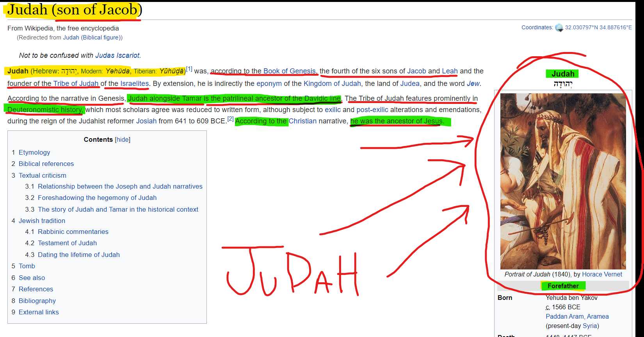
Task: Go to Testament of Judah subsection
Action: [x=67, y=243]
